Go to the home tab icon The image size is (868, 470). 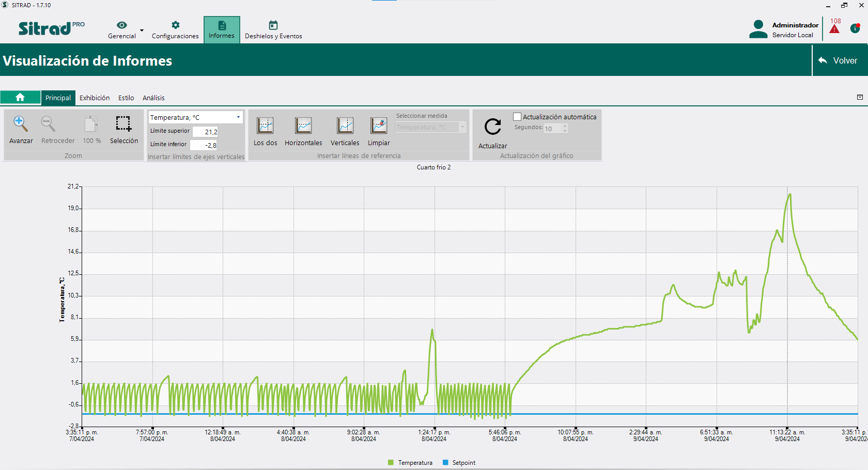20,98
